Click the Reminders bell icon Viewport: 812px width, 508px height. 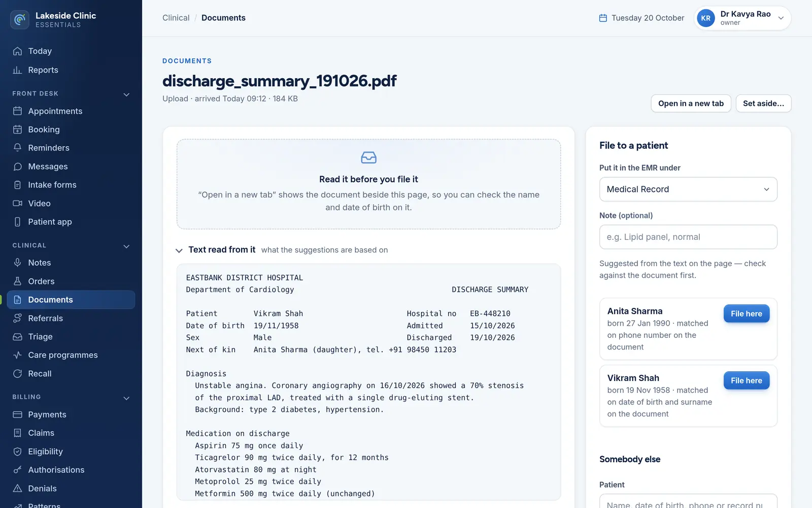[18, 148]
